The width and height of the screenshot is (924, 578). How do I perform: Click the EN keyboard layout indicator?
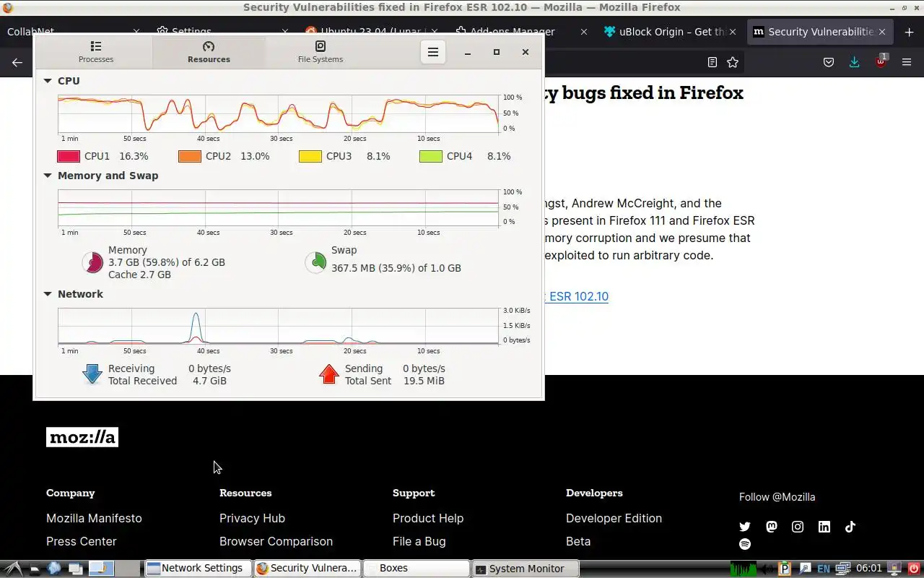[x=824, y=569]
